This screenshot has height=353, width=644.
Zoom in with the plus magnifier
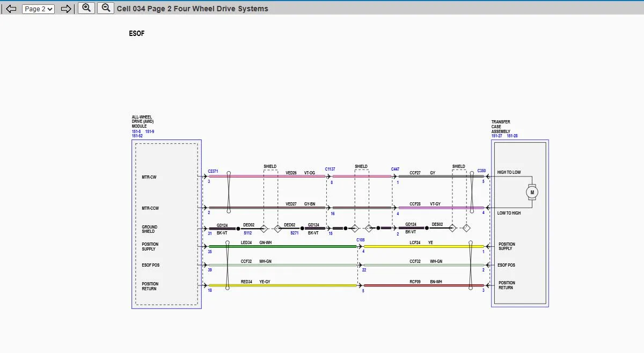tap(86, 8)
